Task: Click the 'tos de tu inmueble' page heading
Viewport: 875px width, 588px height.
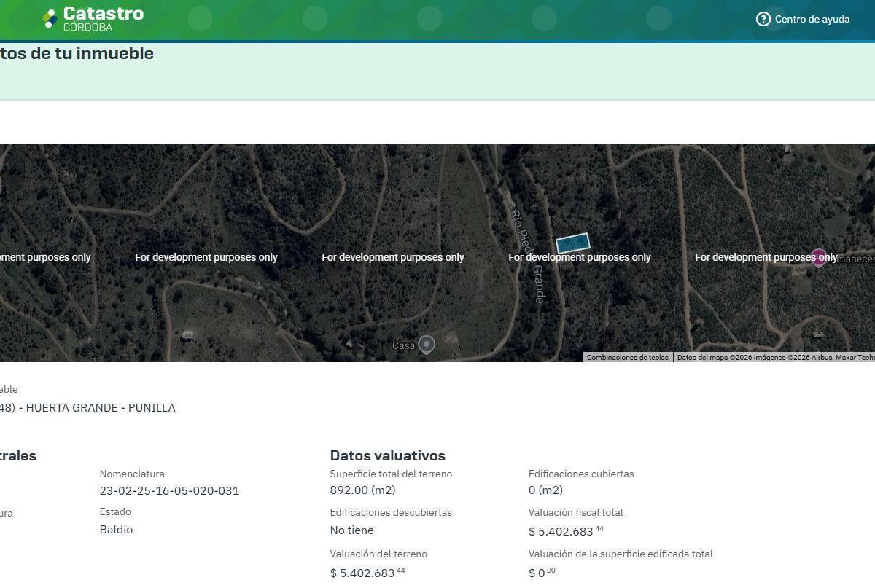Action: [77, 53]
